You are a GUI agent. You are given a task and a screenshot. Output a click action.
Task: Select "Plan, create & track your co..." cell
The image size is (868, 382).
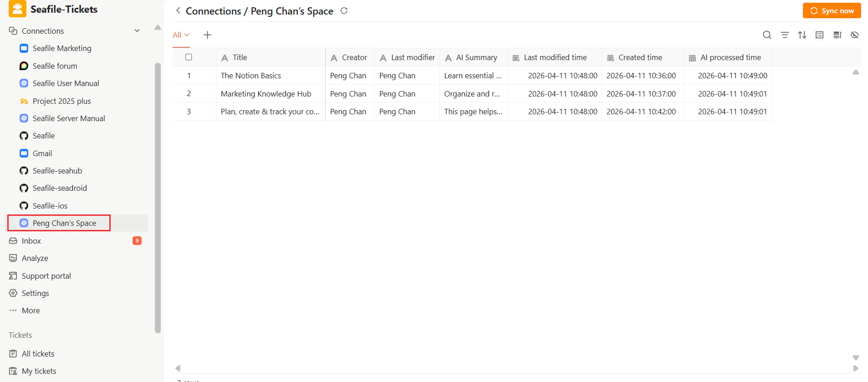(x=271, y=112)
